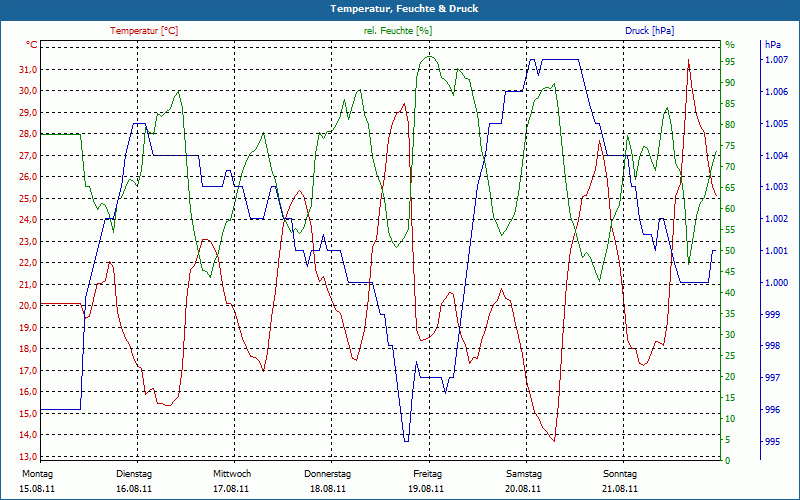The height and width of the screenshot is (500, 800).
Task: Click the 'Samstag' day label
Action: (524, 474)
